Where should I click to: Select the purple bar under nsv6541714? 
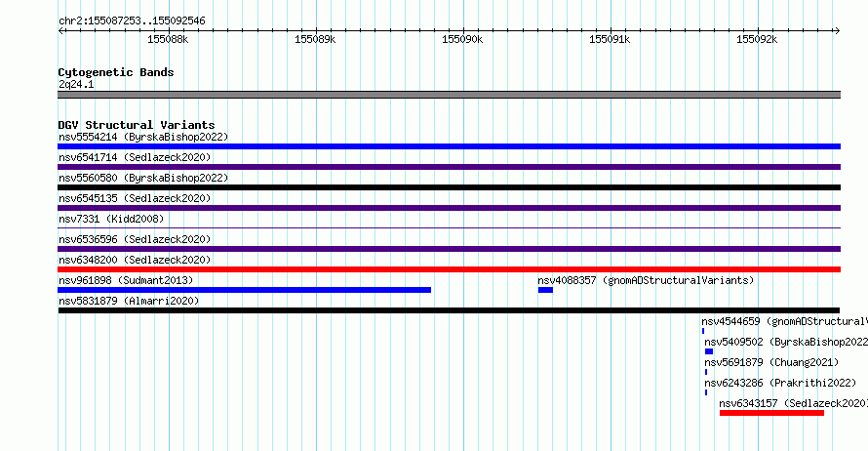coord(449,167)
